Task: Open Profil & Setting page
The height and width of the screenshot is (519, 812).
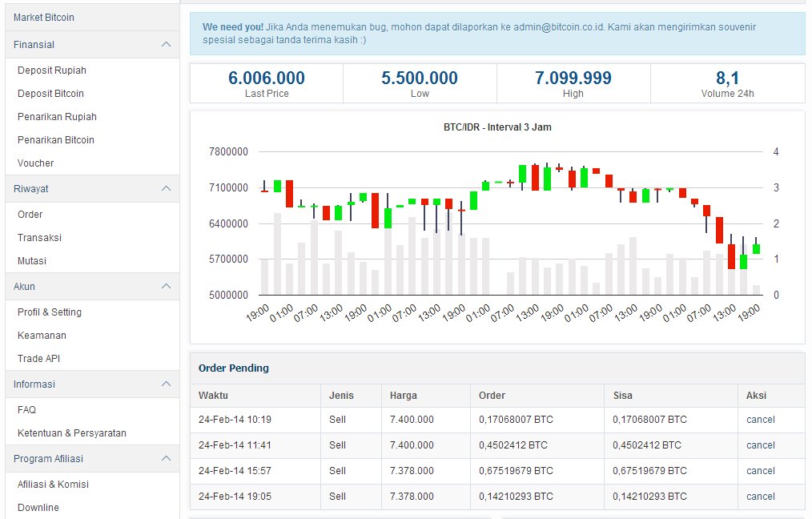Action: (x=50, y=312)
